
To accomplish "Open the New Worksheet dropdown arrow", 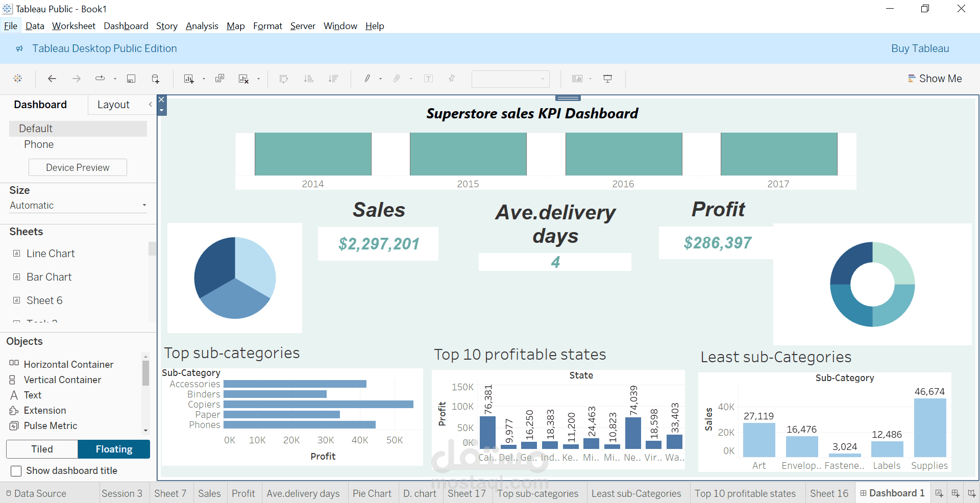I will coord(204,79).
